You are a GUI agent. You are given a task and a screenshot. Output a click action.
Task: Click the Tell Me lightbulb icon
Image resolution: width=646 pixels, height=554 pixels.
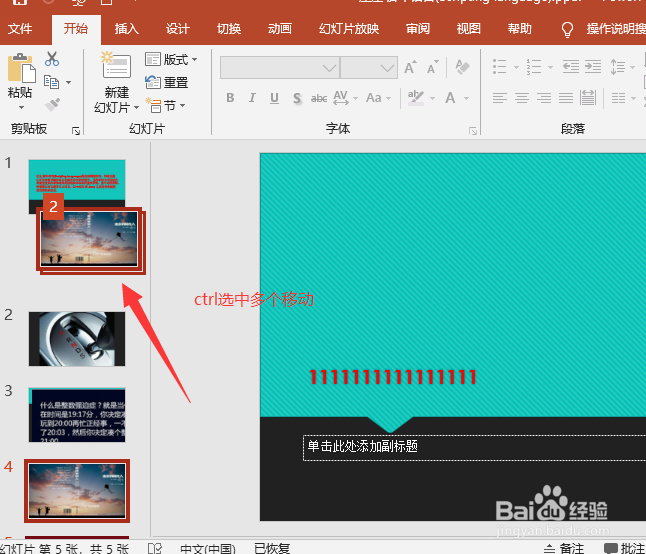567,30
